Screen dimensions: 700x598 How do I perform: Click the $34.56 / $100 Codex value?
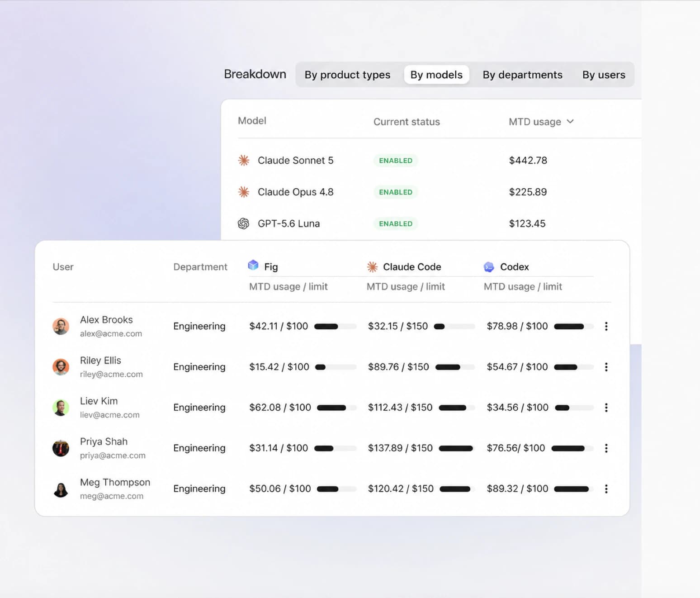[x=517, y=408]
